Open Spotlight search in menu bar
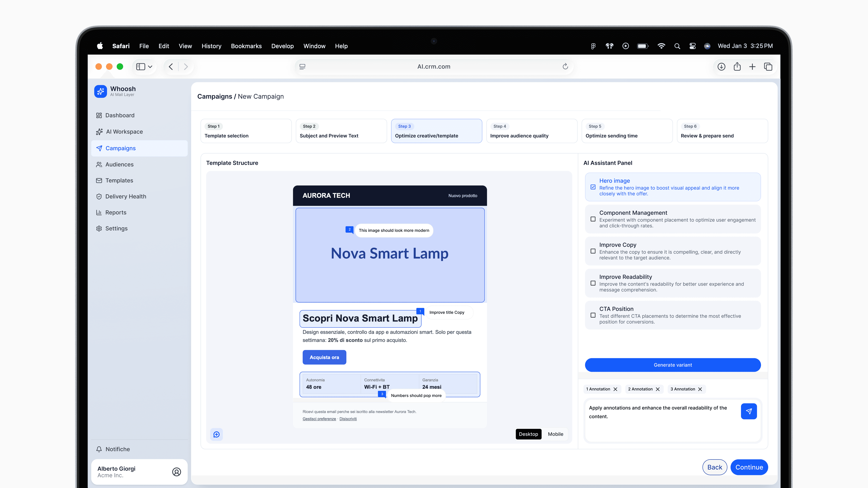Screen dimensions: 868x488 click(677, 46)
